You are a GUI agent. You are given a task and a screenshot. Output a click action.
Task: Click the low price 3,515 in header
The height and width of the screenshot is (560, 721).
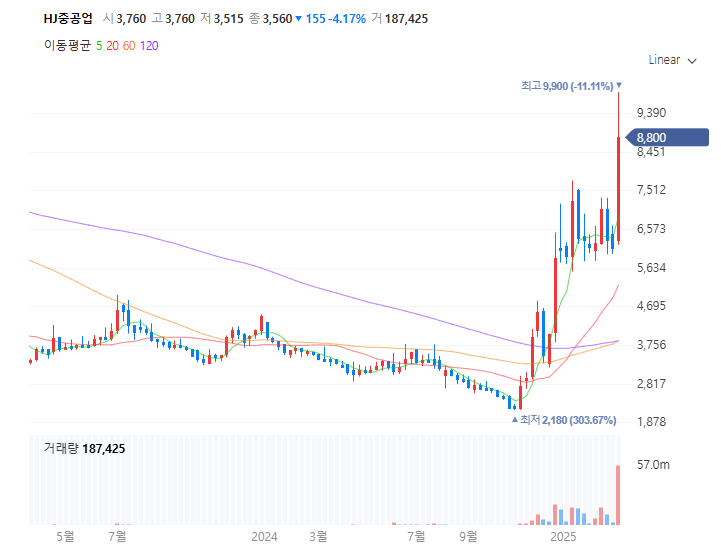pyautogui.click(x=229, y=19)
